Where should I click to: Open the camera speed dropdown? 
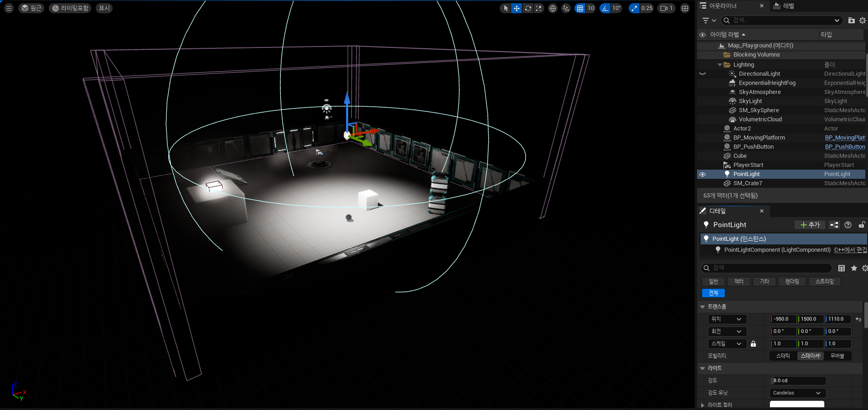point(667,8)
